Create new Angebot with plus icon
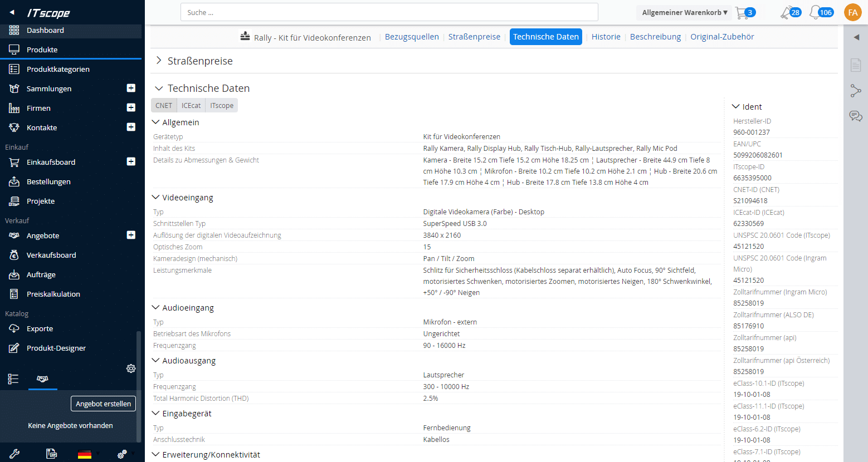The width and height of the screenshot is (868, 462). click(x=131, y=235)
